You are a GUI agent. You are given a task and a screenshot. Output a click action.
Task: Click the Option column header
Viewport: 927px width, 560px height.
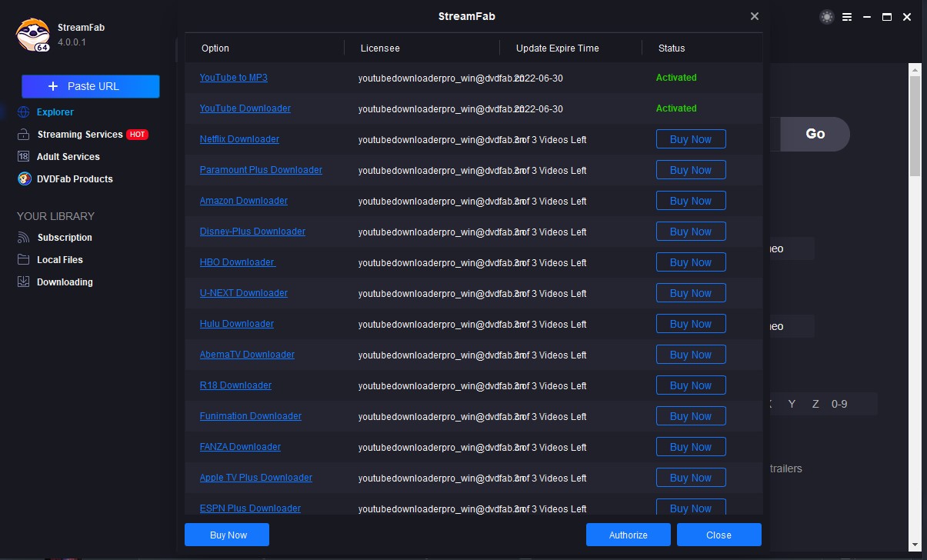pyautogui.click(x=215, y=48)
